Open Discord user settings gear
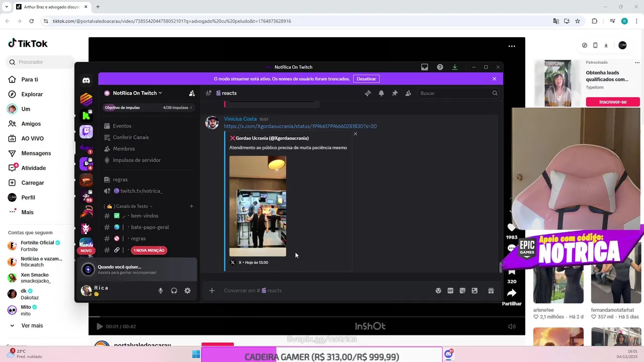Image resolution: width=644 pixels, height=362 pixels. (x=187, y=291)
